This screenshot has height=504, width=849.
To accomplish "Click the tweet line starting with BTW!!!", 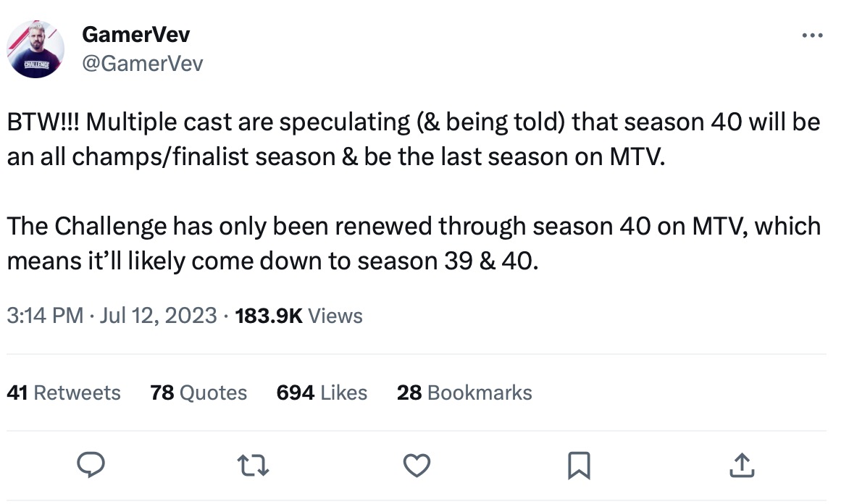I will point(413,122).
